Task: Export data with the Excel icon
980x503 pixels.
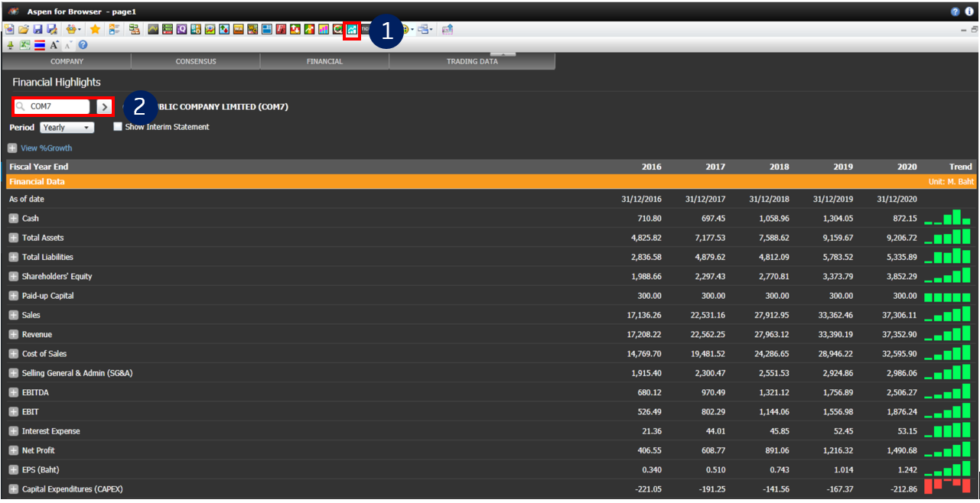Action: (25, 45)
